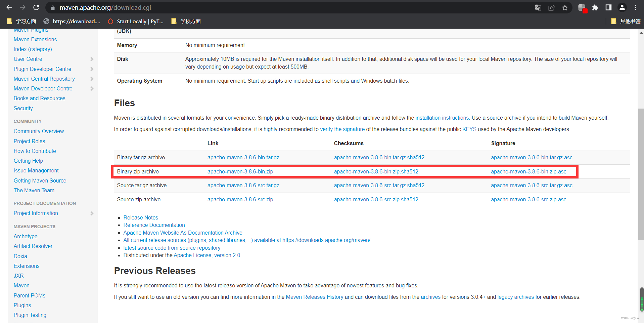
Task: Reload the Maven download page
Action: tap(36, 7)
